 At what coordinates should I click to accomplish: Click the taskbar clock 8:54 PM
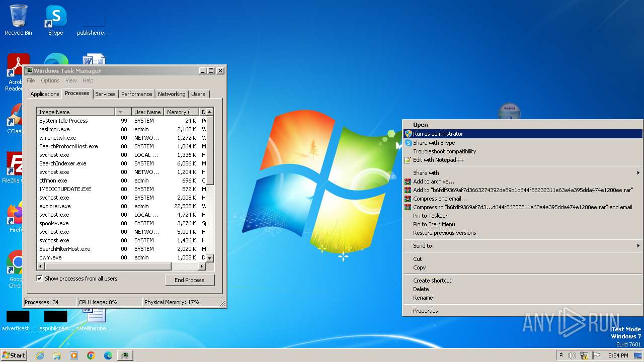click(618, 355)
